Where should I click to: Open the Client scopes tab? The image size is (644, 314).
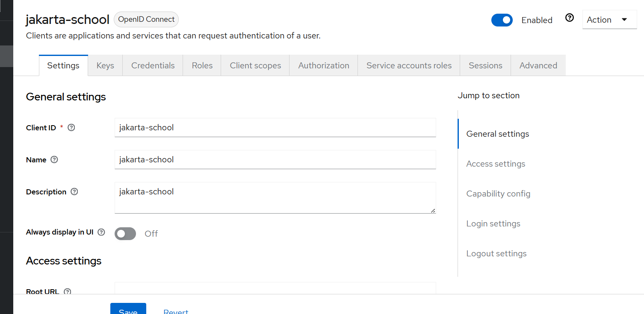pos(255,65)
